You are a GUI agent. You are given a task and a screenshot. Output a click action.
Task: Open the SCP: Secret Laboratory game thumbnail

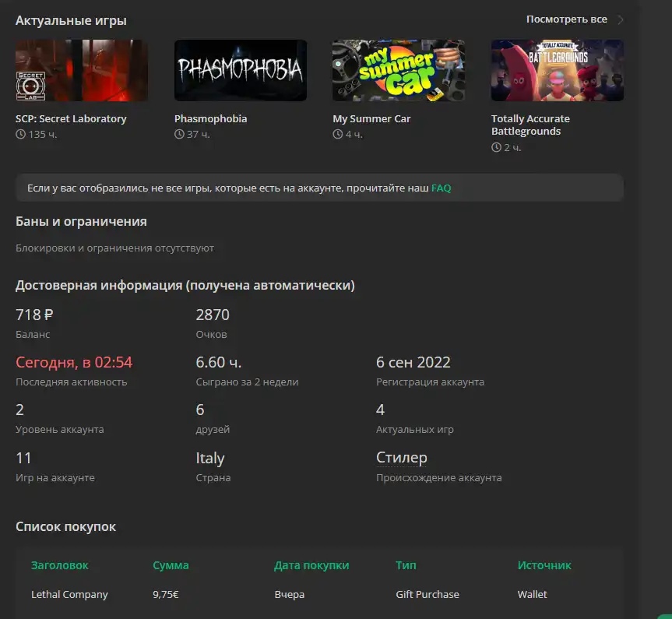pyautogui.click(x=82, y=70)
